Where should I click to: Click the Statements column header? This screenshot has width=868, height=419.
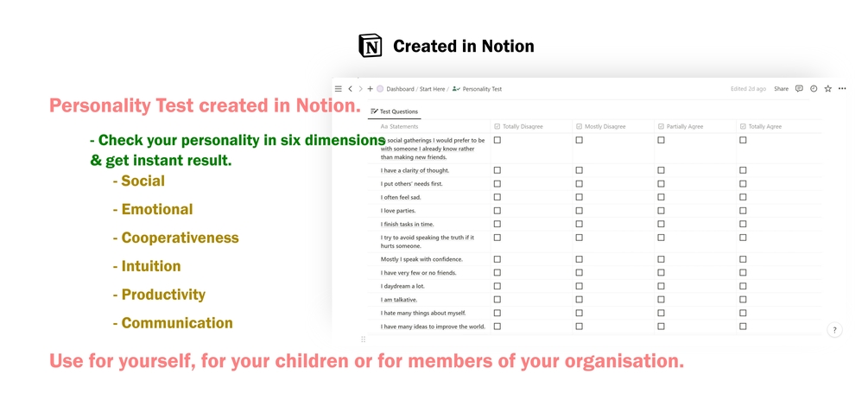[x=400, y=127]
